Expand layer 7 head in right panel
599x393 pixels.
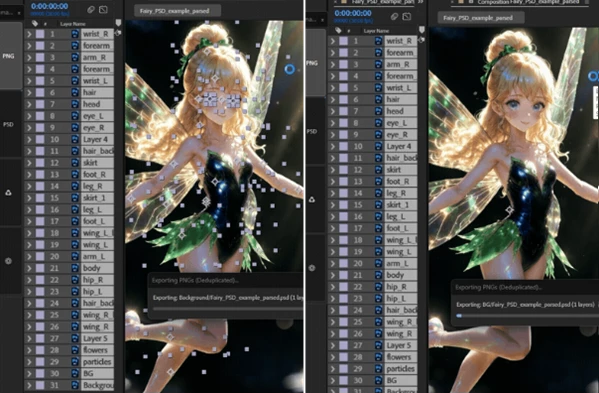(333, 111)
